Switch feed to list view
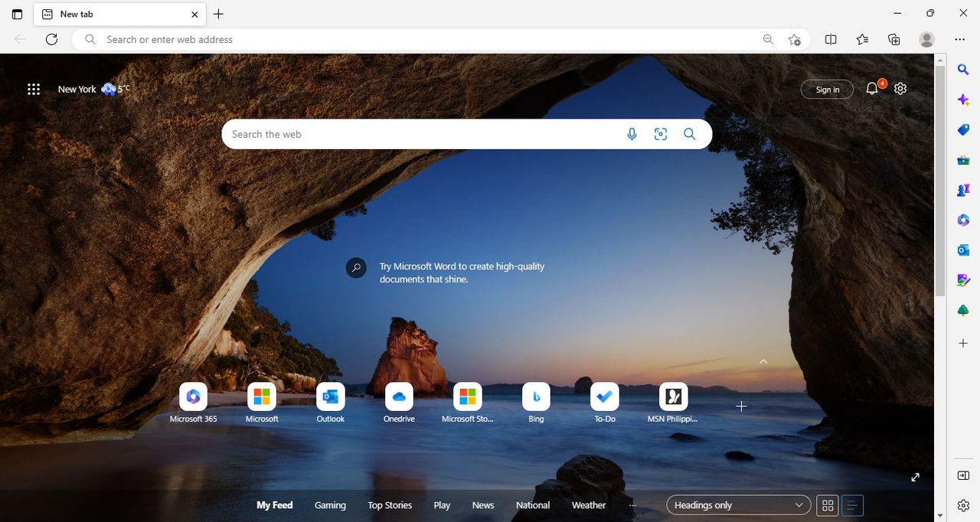The width and height of the screenshot is (980, 522). (x=853, y=505)
